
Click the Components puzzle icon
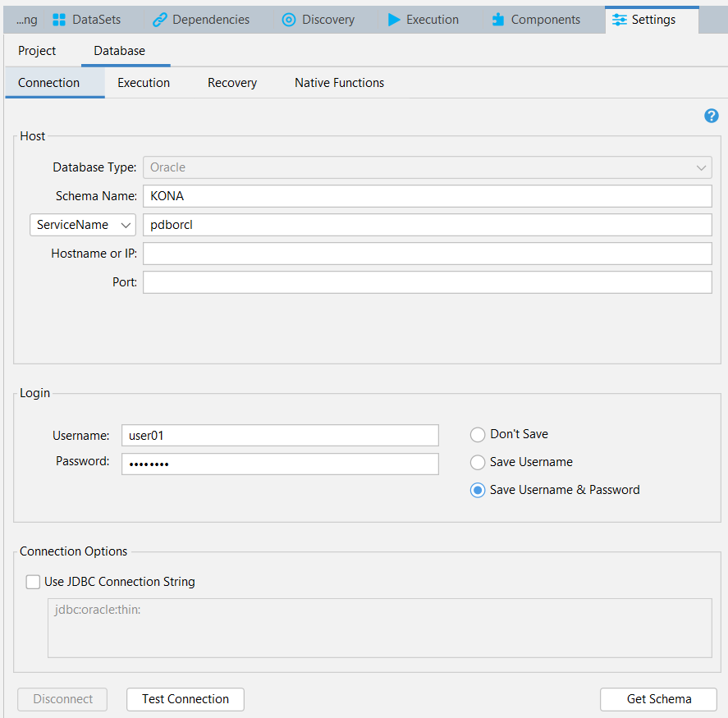pyautogui.click(x=498, y=20)
